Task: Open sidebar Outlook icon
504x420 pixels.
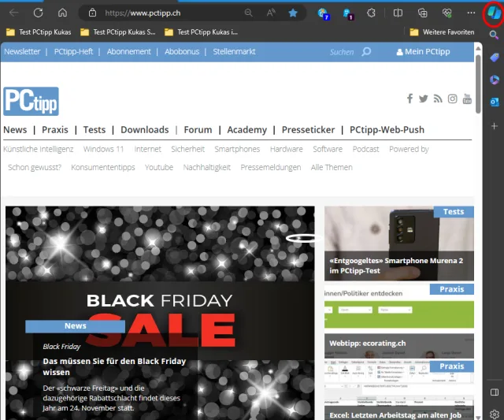Action: 495,102
